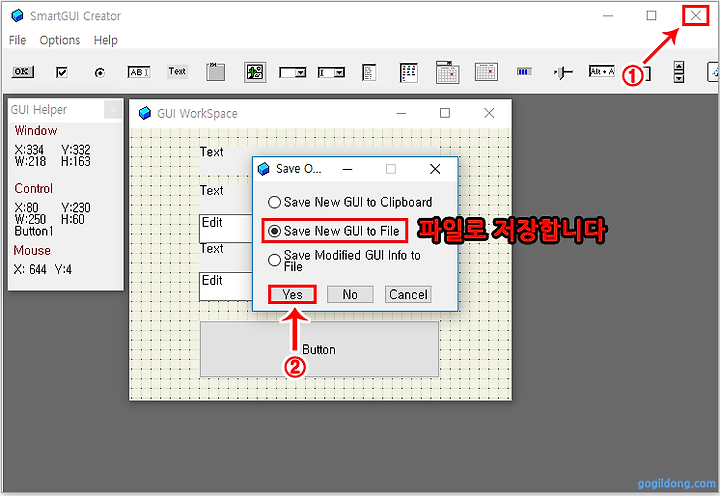Image resolution: width=720 pixels, height=496 pixels.
Task: Select the Text label control tool
Action: click(177, 71)
